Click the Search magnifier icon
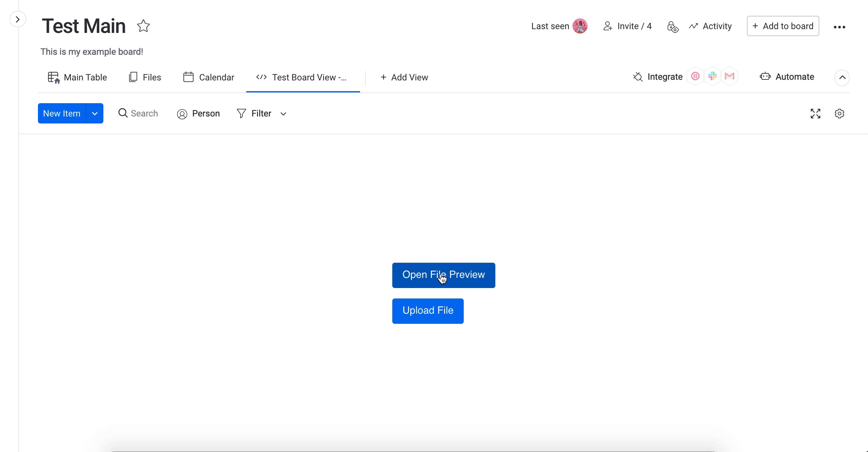The width and height of the screenshot is (868, 452). tap(122, 114)
